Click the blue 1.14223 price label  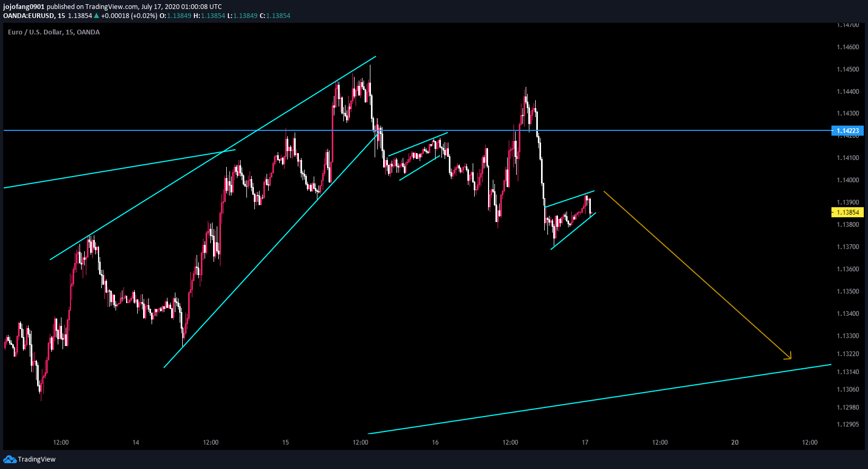[x=848, y=131]
